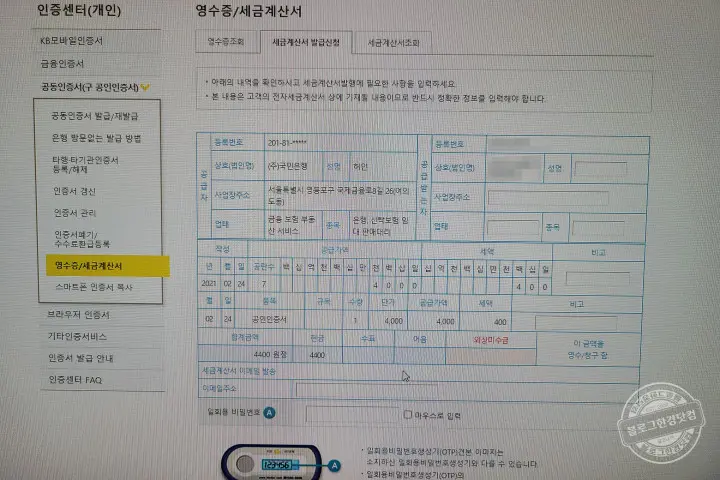Select highlighted 영수증/세금계산서 menu item

[107, 266]
